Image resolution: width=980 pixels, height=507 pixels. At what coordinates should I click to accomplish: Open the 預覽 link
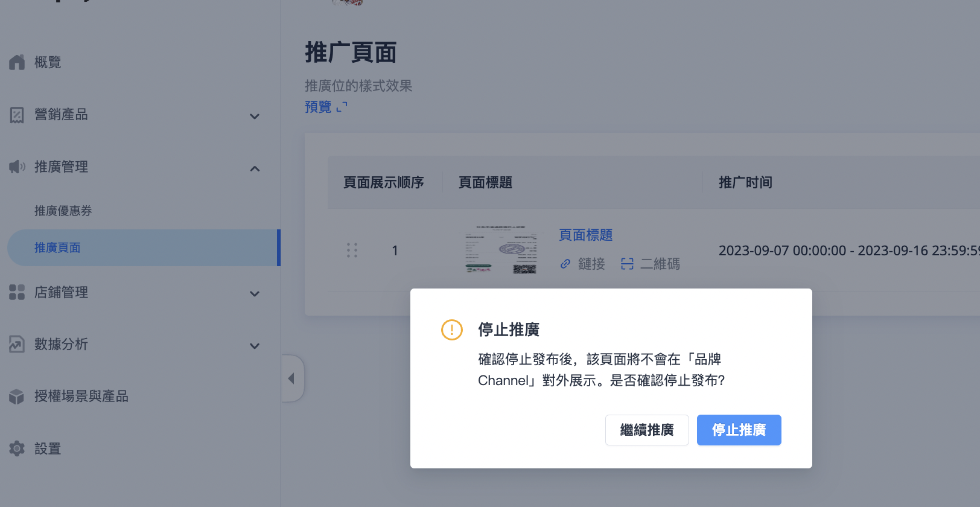[x=318, y=107]
